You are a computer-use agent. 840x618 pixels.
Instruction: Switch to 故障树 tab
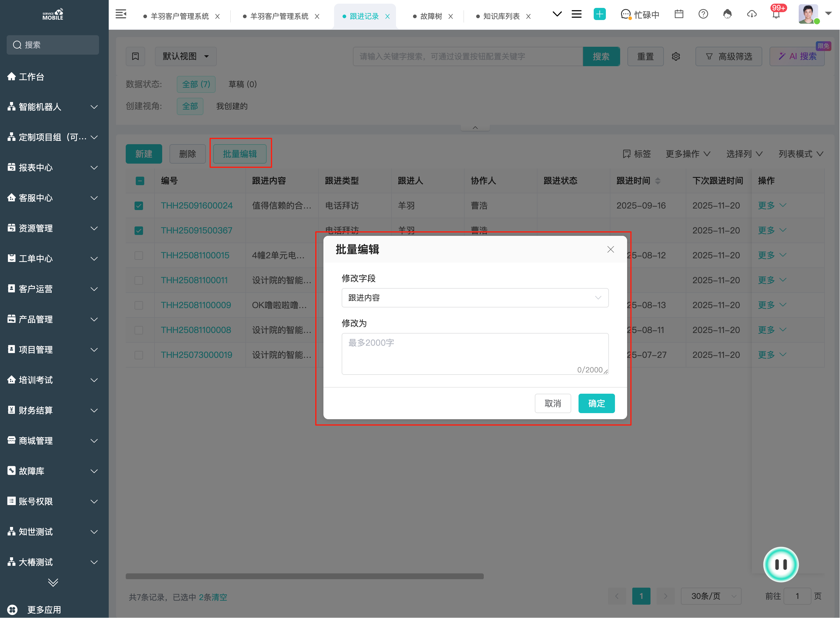[x=431, y=16]
